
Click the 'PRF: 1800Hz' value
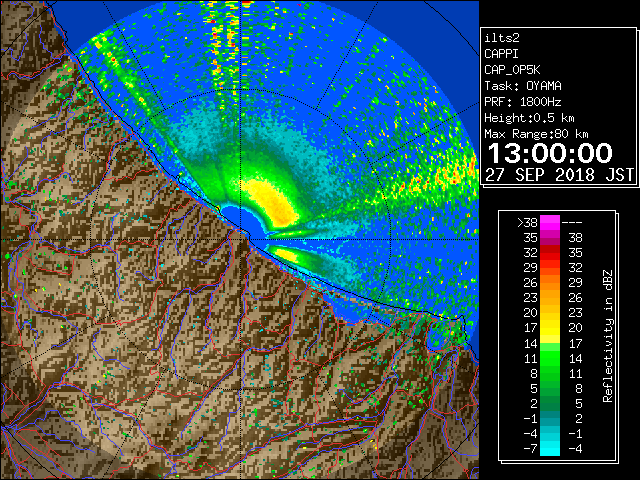[523, 102]
